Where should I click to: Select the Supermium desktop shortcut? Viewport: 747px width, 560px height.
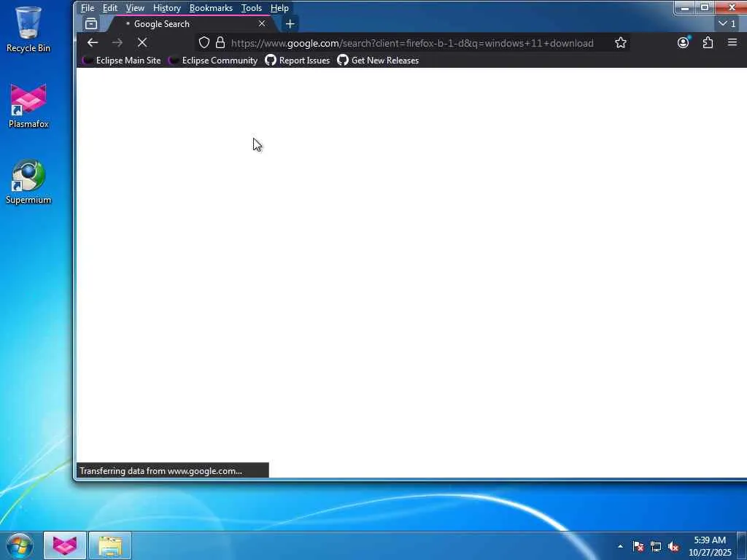coord(28,182)
